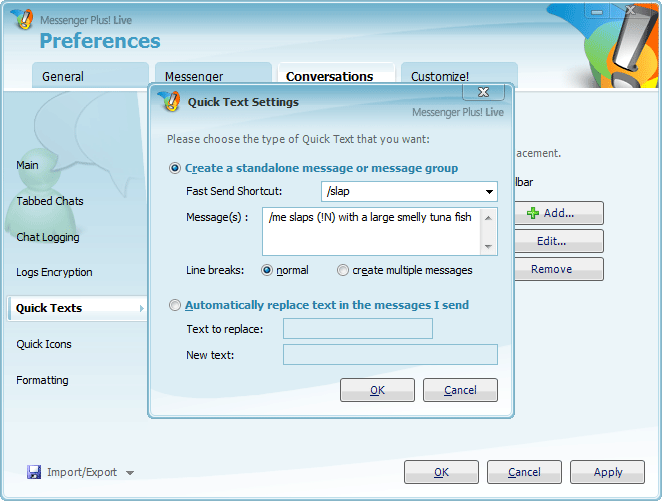
Task: Select Automatically replace text radio option
Action: (x=176, y=305)
